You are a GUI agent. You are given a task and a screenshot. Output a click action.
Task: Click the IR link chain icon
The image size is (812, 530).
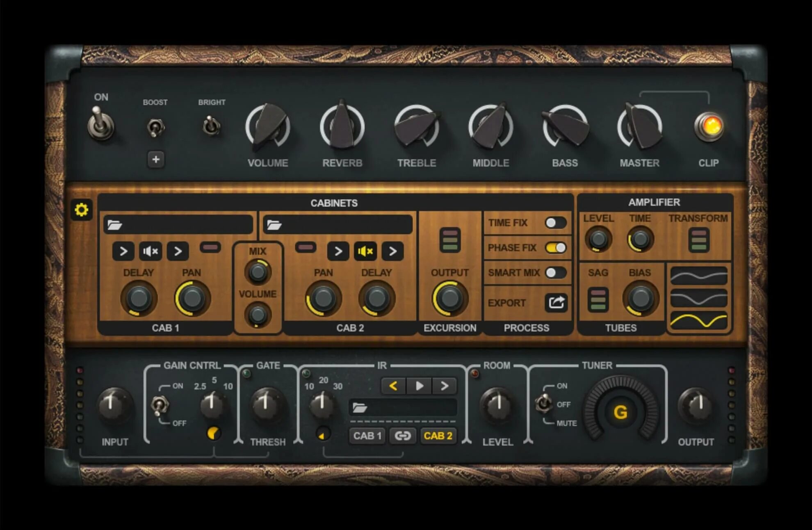(x=402, y=436)
